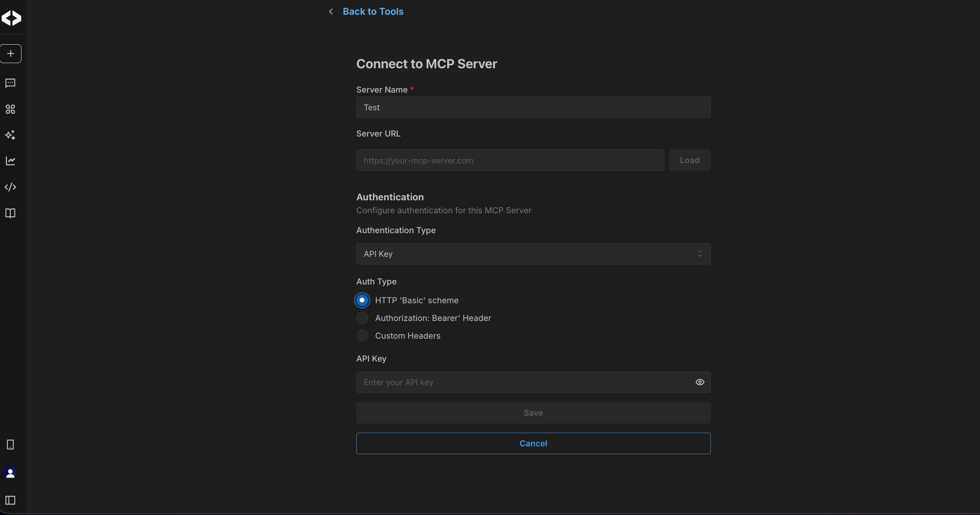The height and width of the screenshot is (515, 980).
Task: Open the chat messages sidebar icon
Action: tap(10, 83)
